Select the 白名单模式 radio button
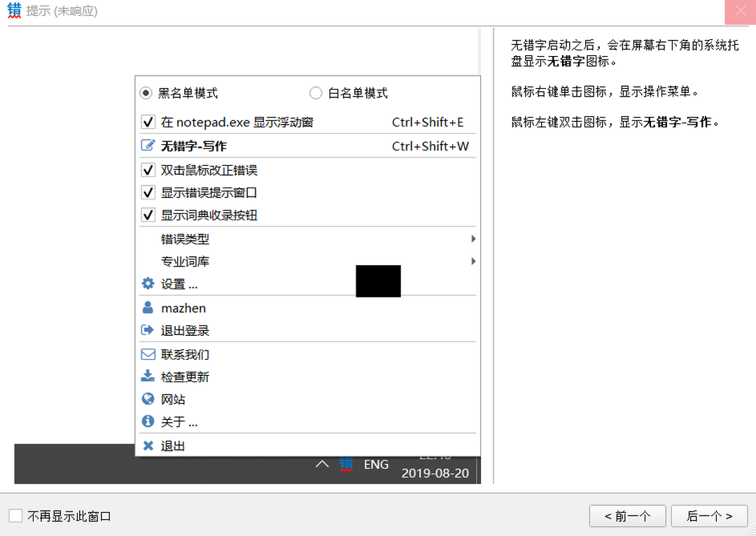This screenshot has height=536, width=756. tap(316, 92)
